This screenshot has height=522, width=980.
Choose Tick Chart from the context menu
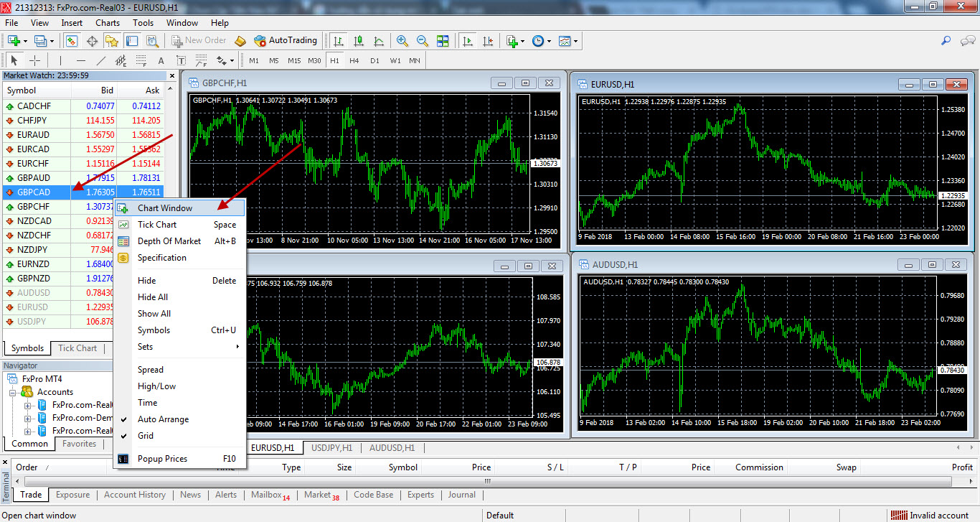click(179, 225)
